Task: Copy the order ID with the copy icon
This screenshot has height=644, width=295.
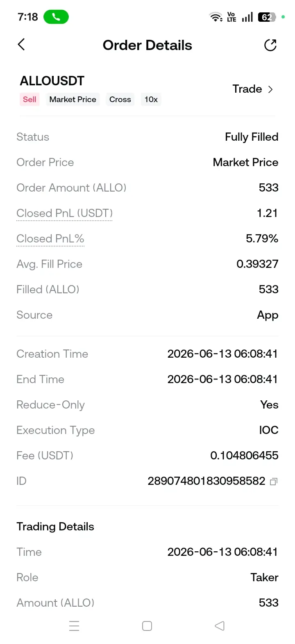Action: [x=274, y=482]
